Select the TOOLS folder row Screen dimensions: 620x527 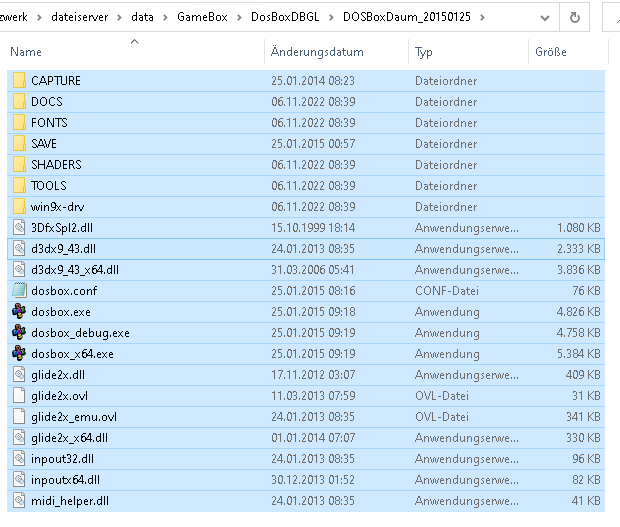tap(49, 185)
